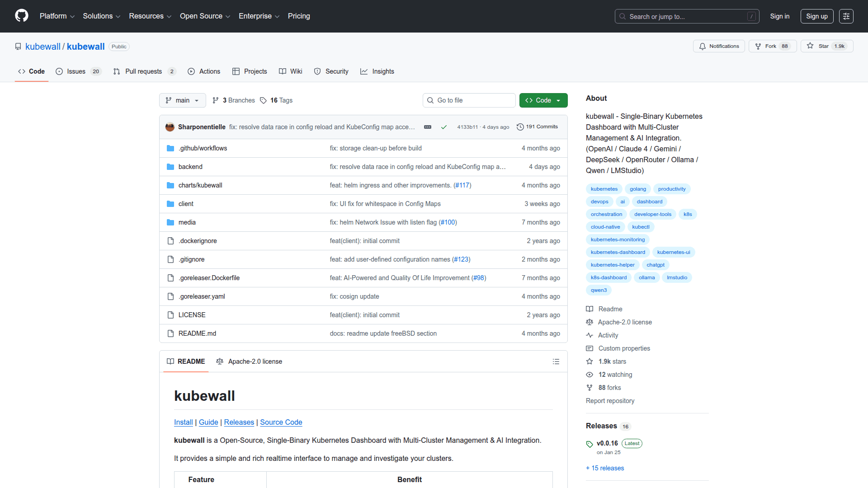Open the README outline list icon
Screen dimensions: 868x488
point(556,361)
